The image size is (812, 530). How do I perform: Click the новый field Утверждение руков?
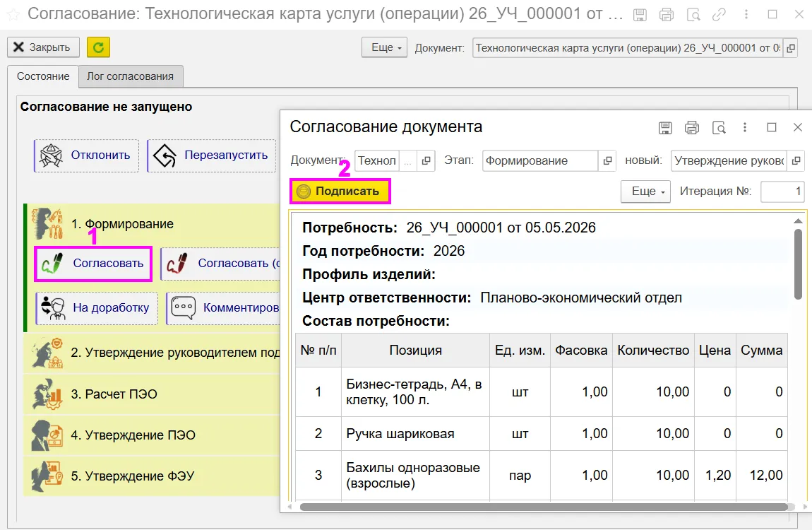(x=729, y=161)
